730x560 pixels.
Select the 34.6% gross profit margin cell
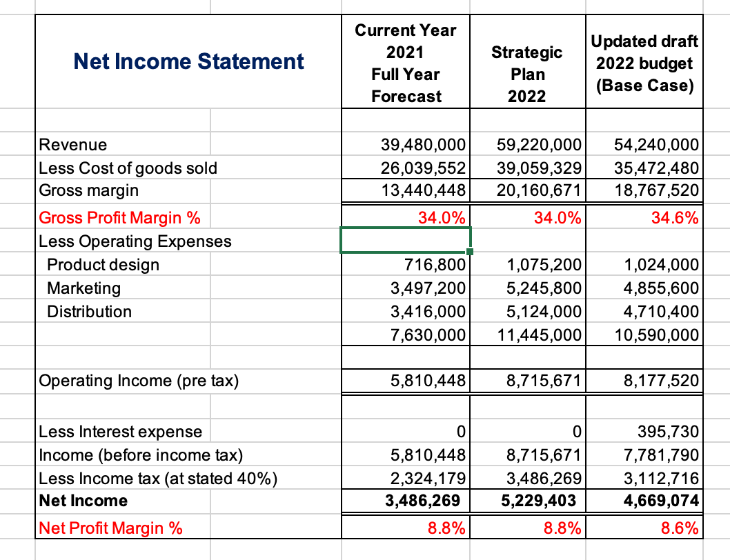coord(675,217)
